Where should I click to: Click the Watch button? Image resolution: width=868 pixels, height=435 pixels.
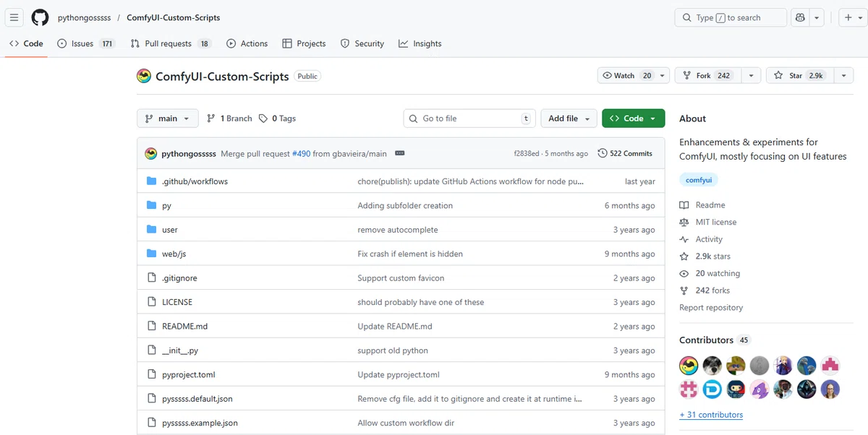tap(626, 75)
